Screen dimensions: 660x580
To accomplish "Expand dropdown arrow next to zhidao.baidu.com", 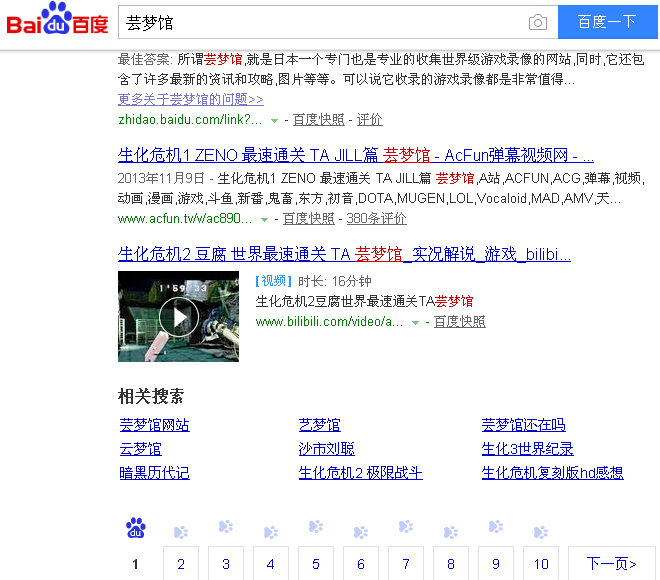I will [x=274, y=121].
